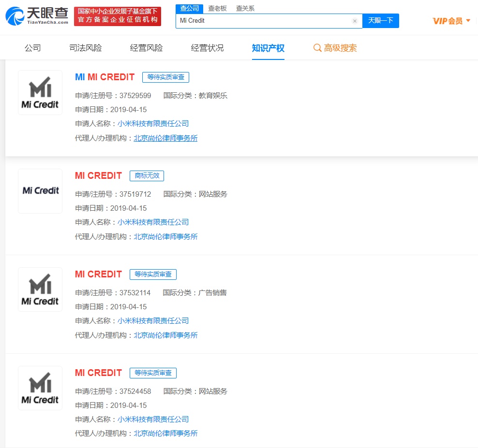Click the 等待实质审查 badge for registration 37532114

(153, 274)
